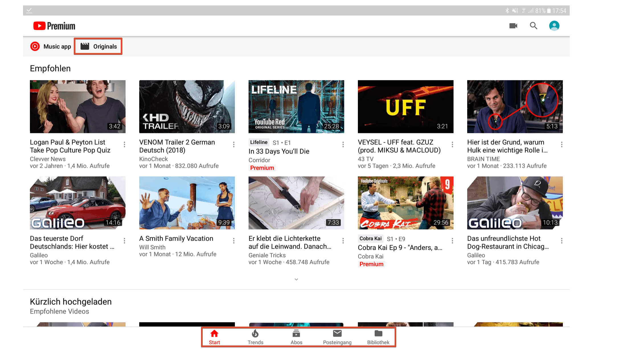Screen dimensions: 644x350
Task: Open the Music app chip
Action: tap(51, 46)
